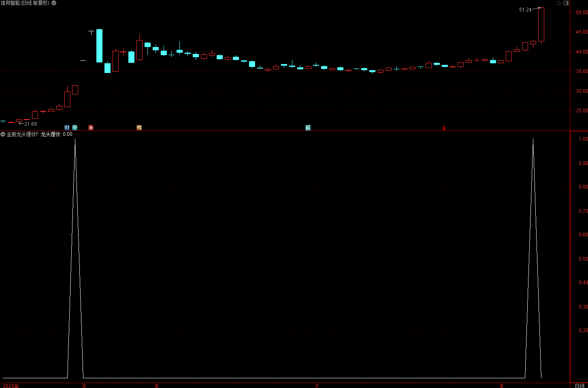Click the 35.00 price axis label

point(582,71)
